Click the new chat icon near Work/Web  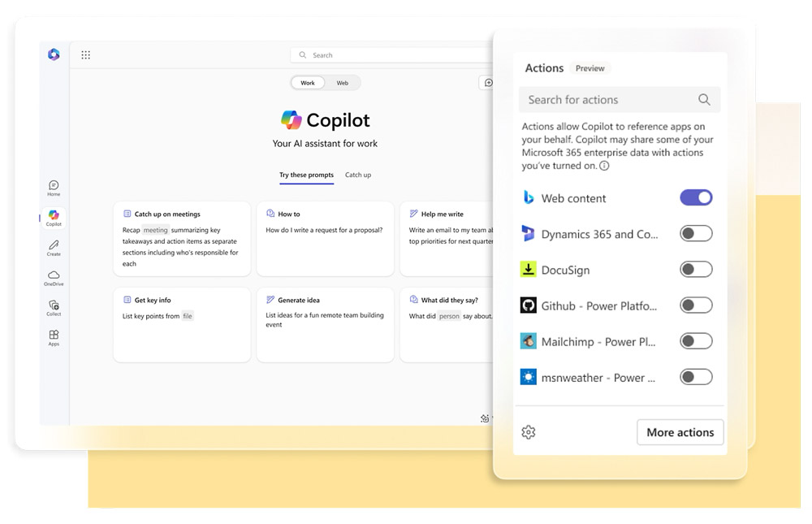point(487,83)
